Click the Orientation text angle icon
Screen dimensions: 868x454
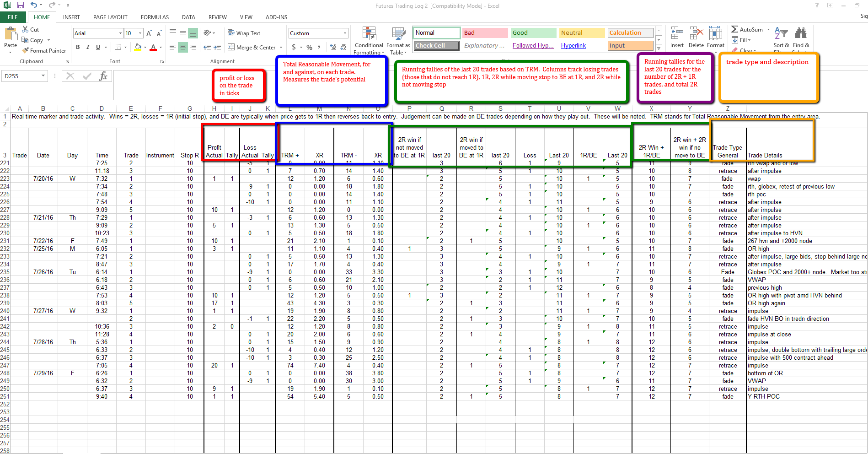point(207,33)
